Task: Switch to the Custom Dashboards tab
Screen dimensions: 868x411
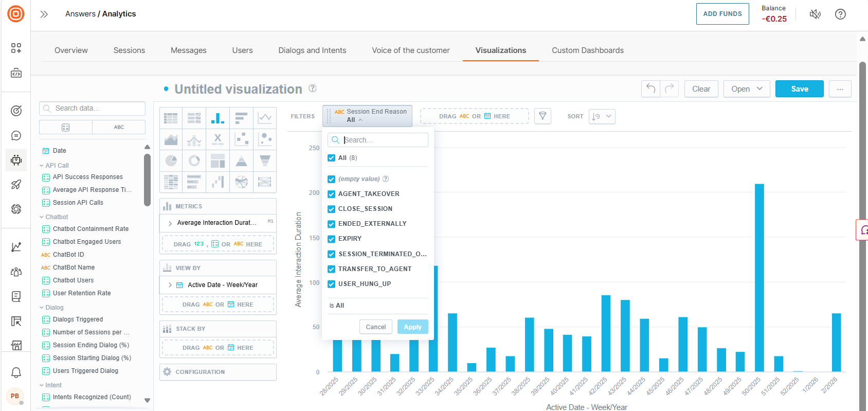Action: coord(587,50)
